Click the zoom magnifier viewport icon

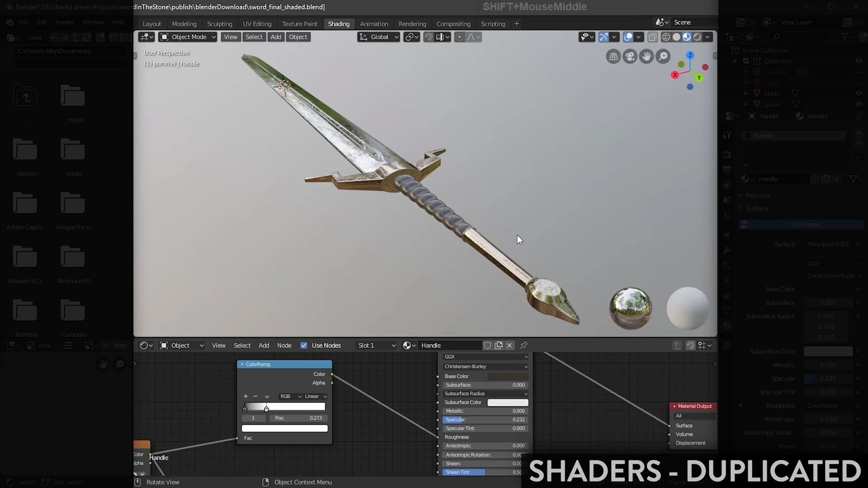click(663, 56)
